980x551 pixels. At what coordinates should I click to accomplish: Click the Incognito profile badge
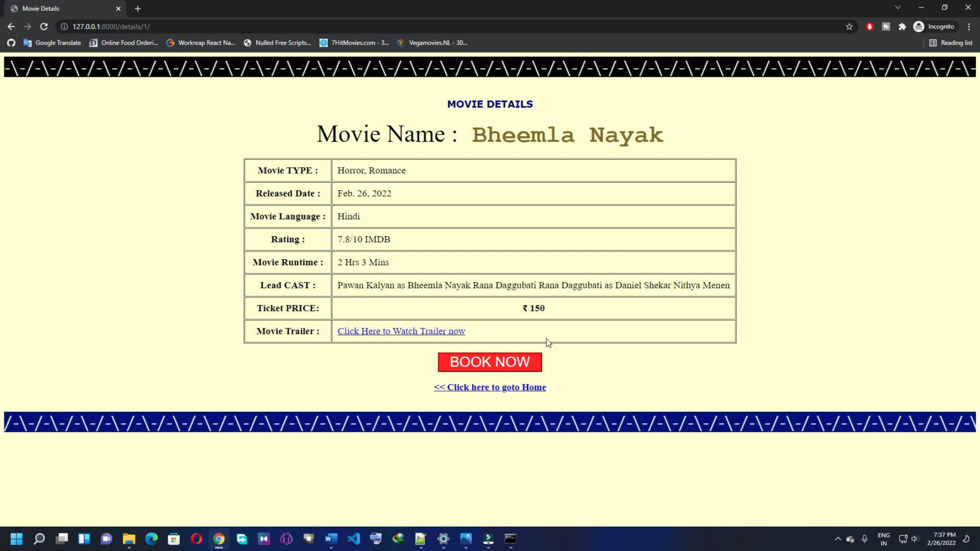tap(934, 27)
